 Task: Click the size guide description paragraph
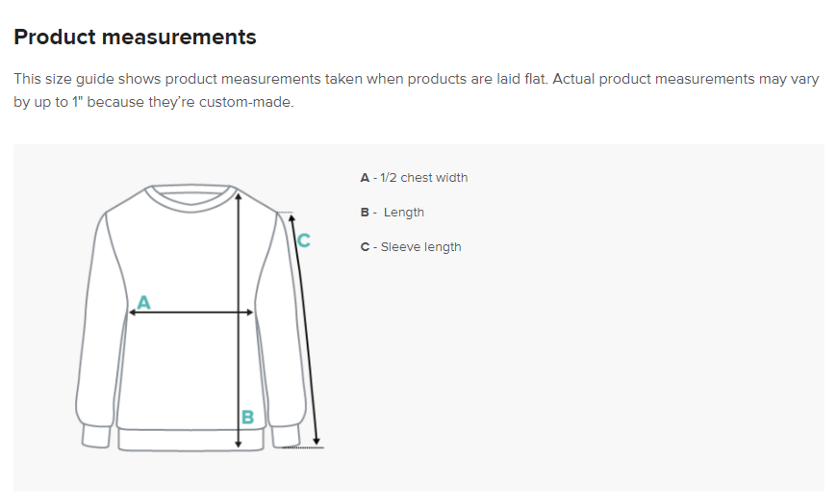[x=416, y=90]
